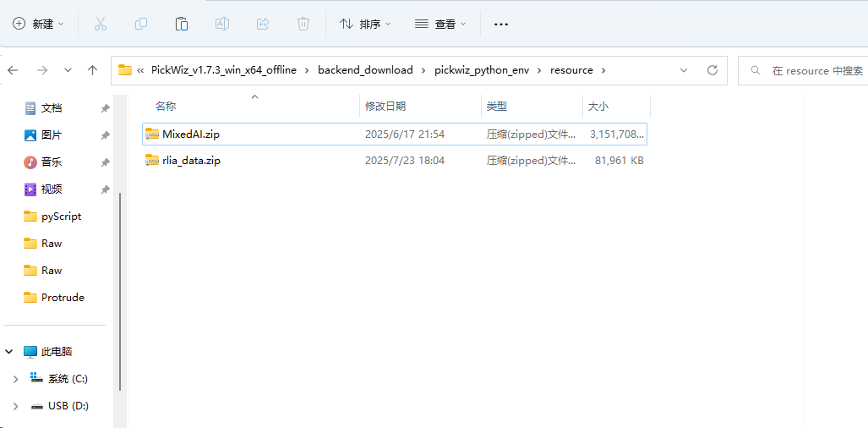Open the 查看 view dropdown
The image size is (868, 428).
pos(440,24)
